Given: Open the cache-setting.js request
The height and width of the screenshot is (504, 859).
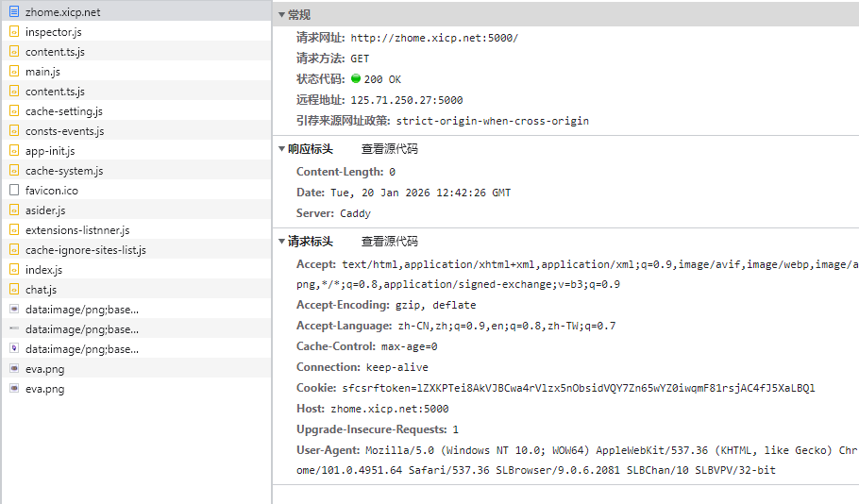Looking at the screenshot, I should click(x=64, y=111).
